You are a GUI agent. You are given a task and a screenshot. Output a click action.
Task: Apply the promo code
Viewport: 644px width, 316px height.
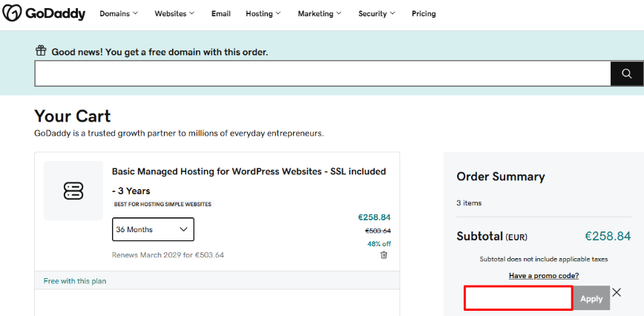tap(591, 298)
